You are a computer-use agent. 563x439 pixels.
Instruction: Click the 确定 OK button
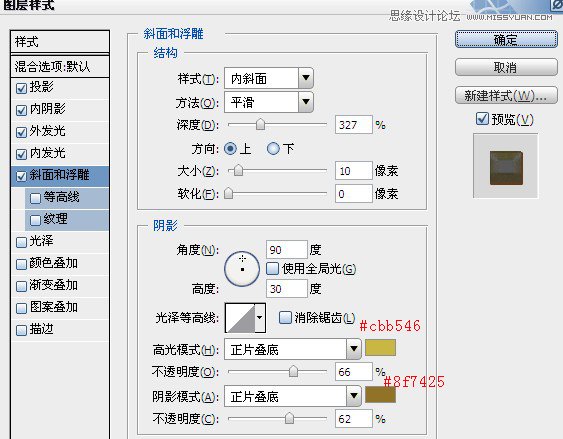(x=506, y=39)
